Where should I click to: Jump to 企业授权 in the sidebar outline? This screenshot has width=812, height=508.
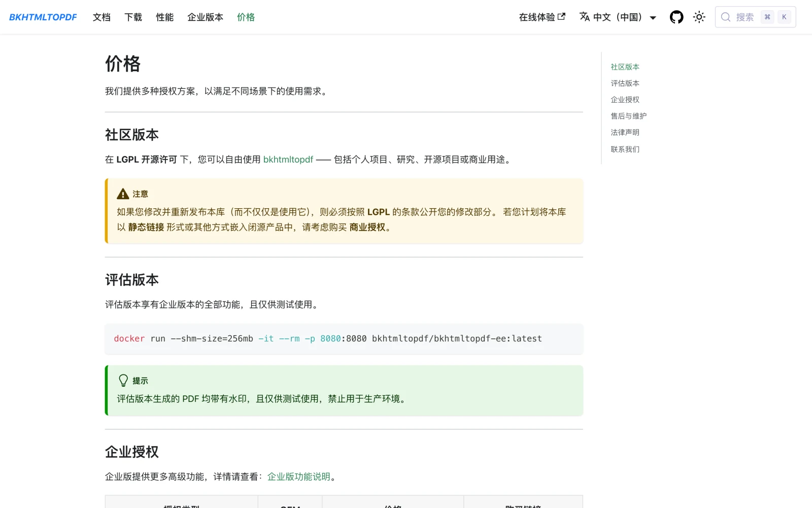coord(625,100)
